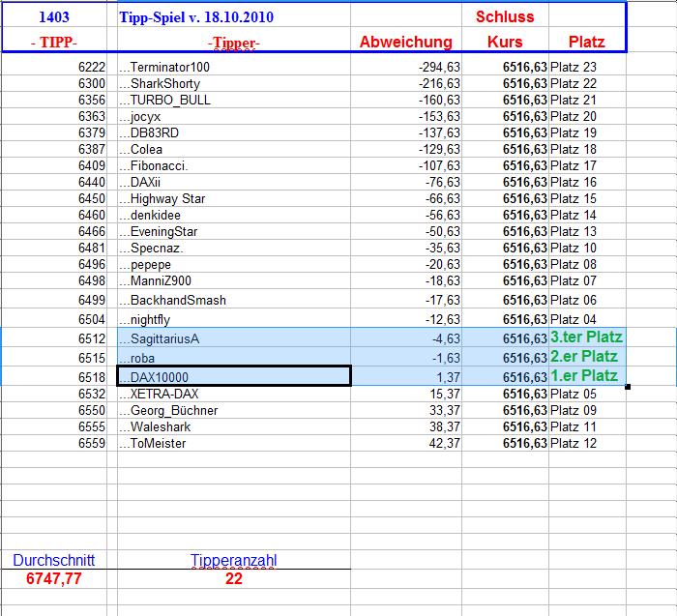The height and width of the screenshot is (616, 677).
Task: Click the nightfly name cell
Action: (x=234, y=318)
